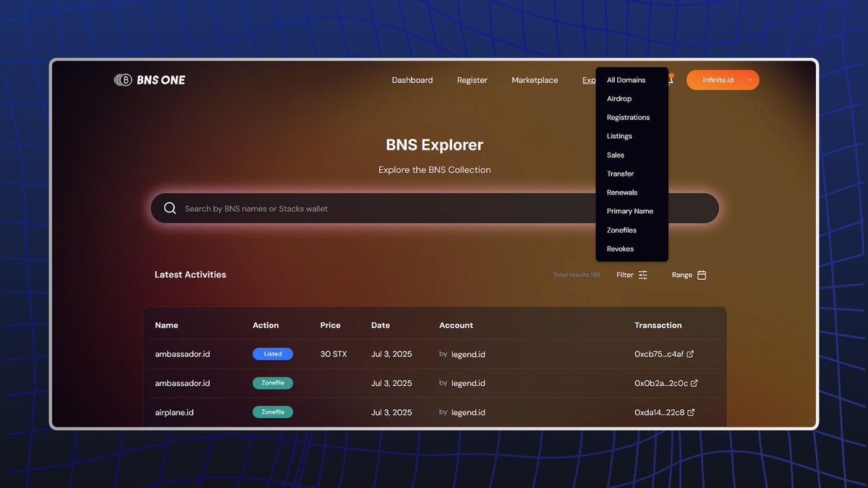Open ambassador.id in the Listed row
This screenshot has height=488, width=868.
(182, 354)
